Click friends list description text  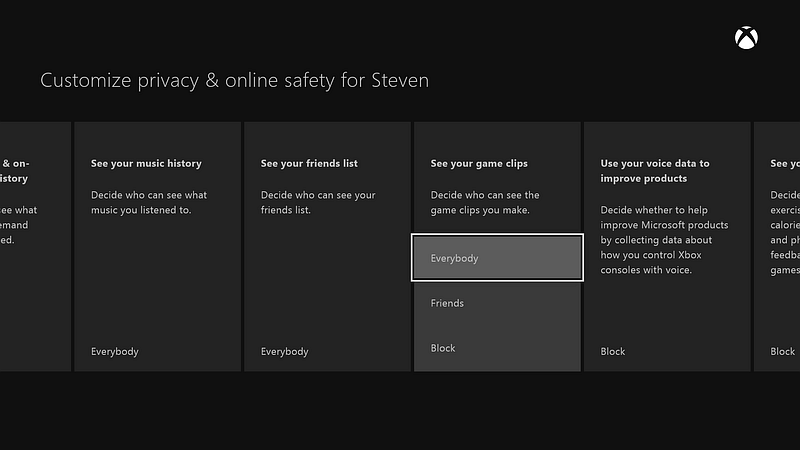(318, 203)
